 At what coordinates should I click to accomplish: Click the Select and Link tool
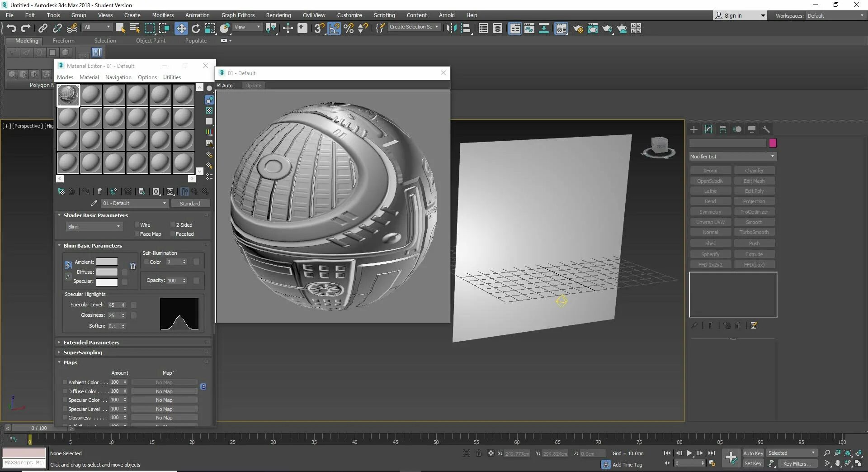pos(42,29)
